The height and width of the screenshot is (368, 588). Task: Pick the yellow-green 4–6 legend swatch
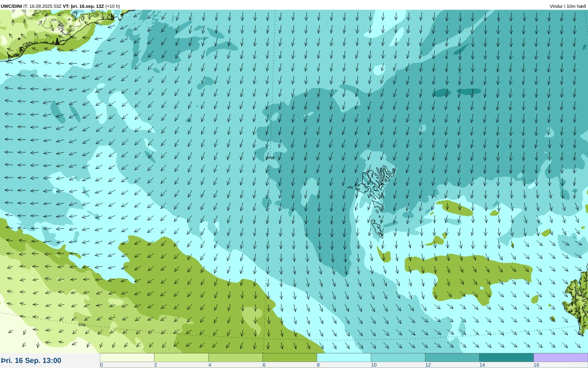point(236,357)
